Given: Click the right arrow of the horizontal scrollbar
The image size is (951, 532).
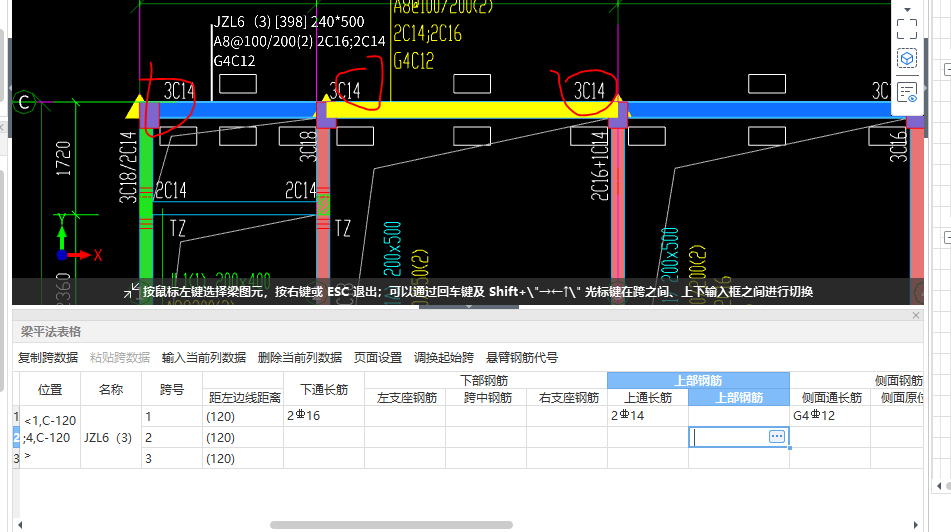Looking at the screenshot, I should click(x=916, y=525).
